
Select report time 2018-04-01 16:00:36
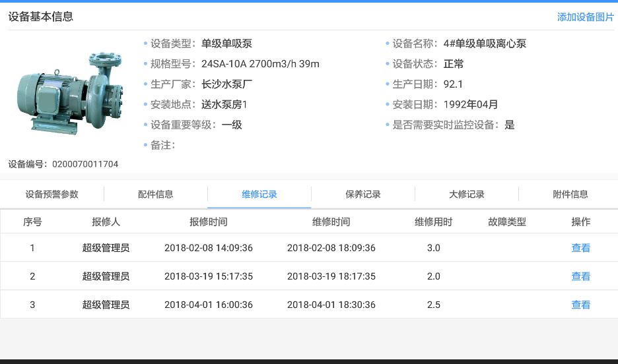tap(209, 305)
